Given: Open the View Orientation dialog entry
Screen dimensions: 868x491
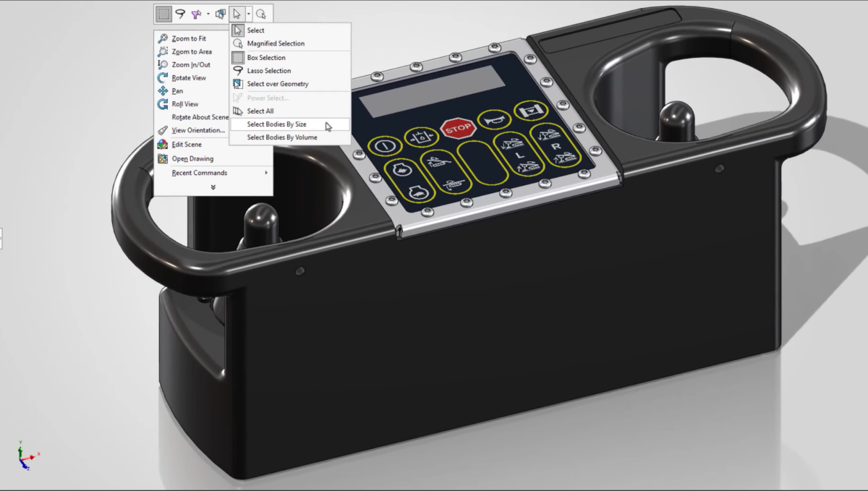Looking at the screenshot, I should tap(197, 130).
